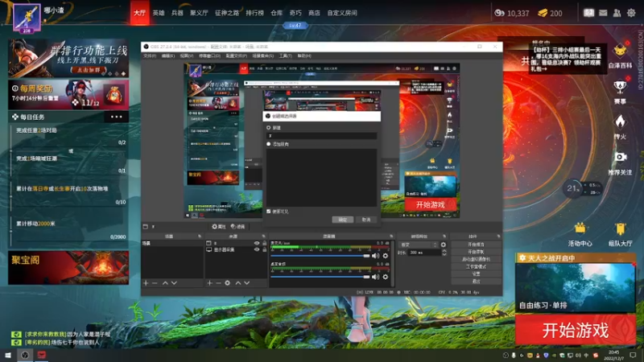Click the red 开始游戏 start game button

[x=575, y=330]
